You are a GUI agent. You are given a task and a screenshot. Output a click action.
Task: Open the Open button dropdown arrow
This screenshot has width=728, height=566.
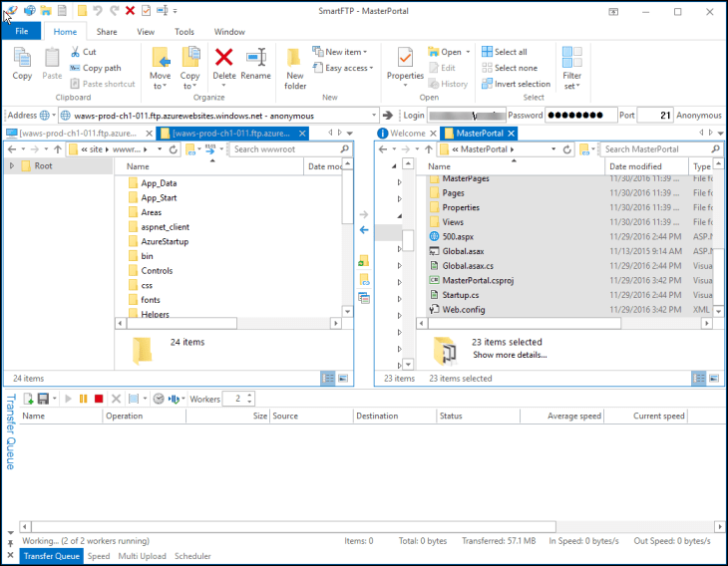(468, 52)
